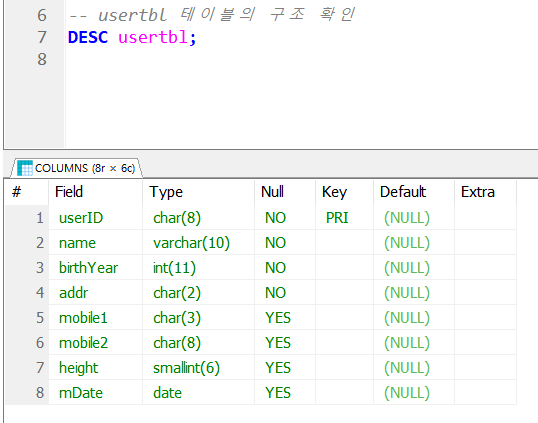Sort by the Extra column header

485,192
